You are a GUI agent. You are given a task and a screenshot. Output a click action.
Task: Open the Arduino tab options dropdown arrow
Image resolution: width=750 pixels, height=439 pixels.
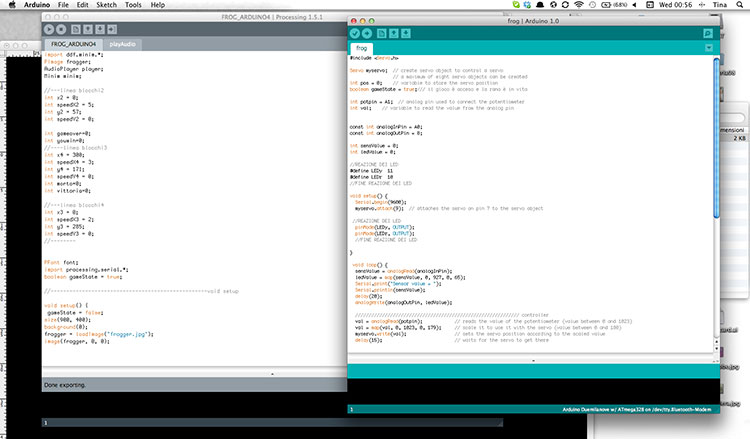(x=709, y=48)
